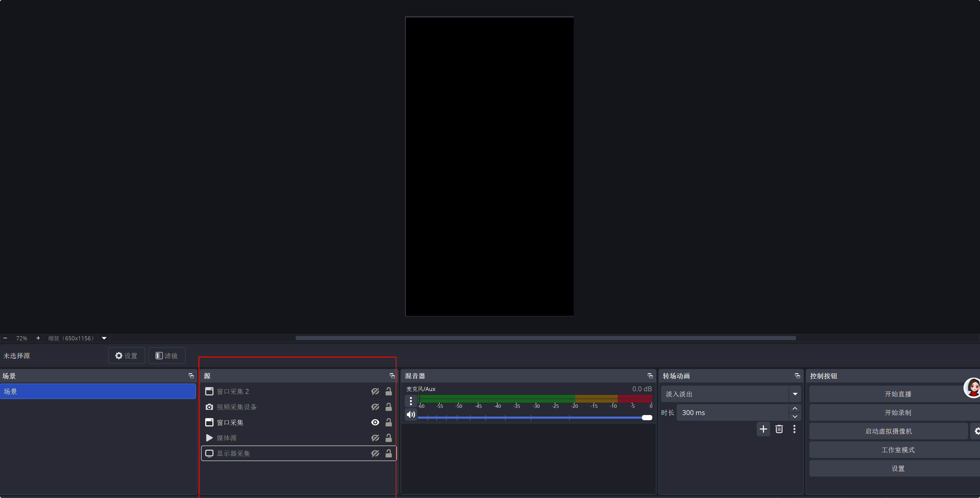
Task: Pop out the 混音器 dock panel
Action: pyautogui.click(x=650, y=376)
